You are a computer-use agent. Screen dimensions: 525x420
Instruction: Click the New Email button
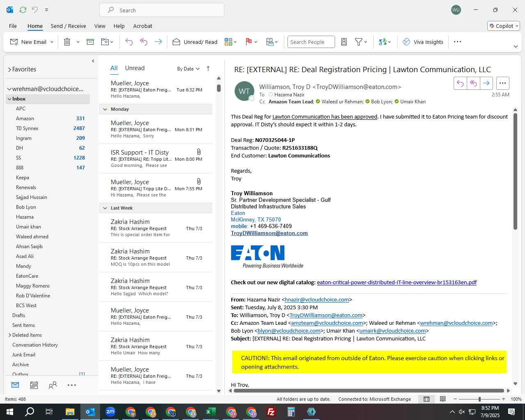[28, 42]
